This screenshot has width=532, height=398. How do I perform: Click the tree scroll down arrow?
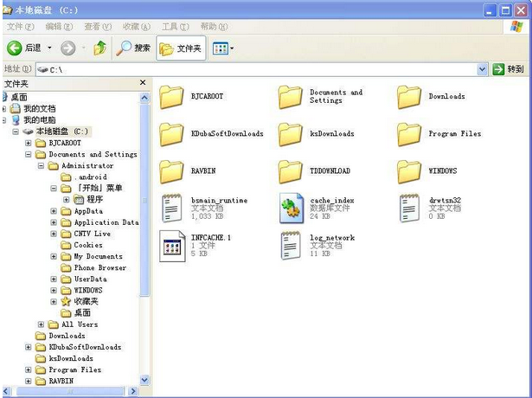pyautogui.click(x=144, y=380)
